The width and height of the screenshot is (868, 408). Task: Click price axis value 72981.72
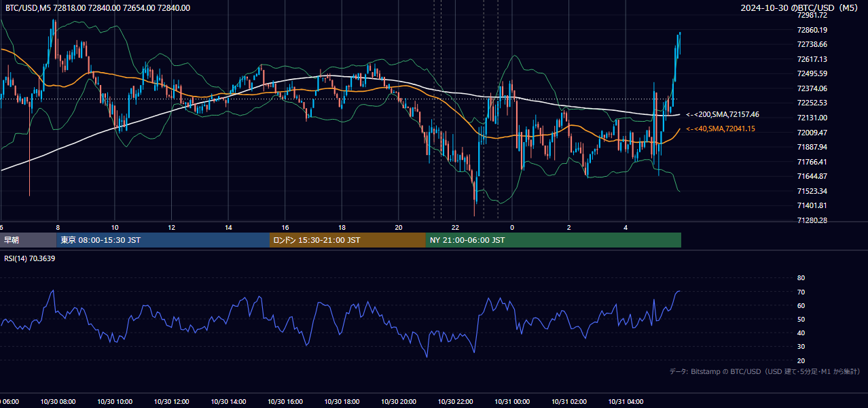[812, 15]
